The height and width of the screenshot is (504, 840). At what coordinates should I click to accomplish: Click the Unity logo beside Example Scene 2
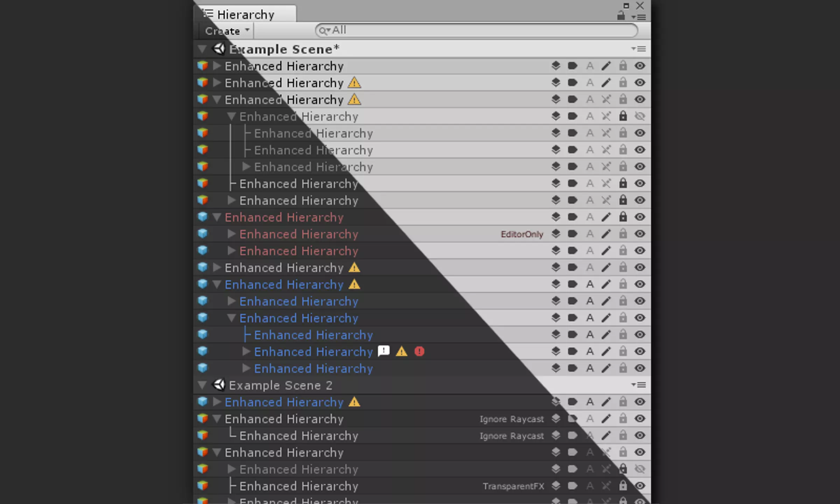219,385
